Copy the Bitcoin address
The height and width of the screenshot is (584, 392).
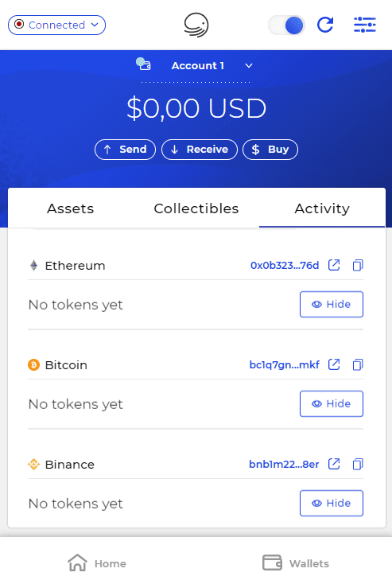[358, 364]
